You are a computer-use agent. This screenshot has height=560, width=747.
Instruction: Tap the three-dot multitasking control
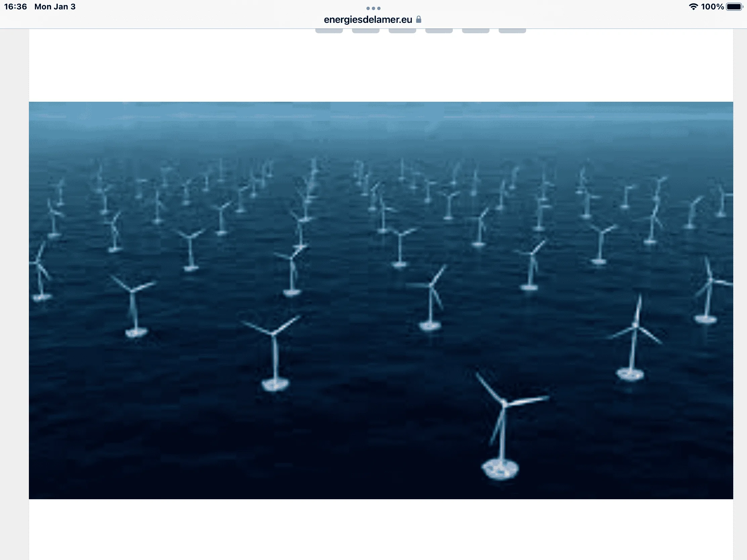[x=373, y=8]
